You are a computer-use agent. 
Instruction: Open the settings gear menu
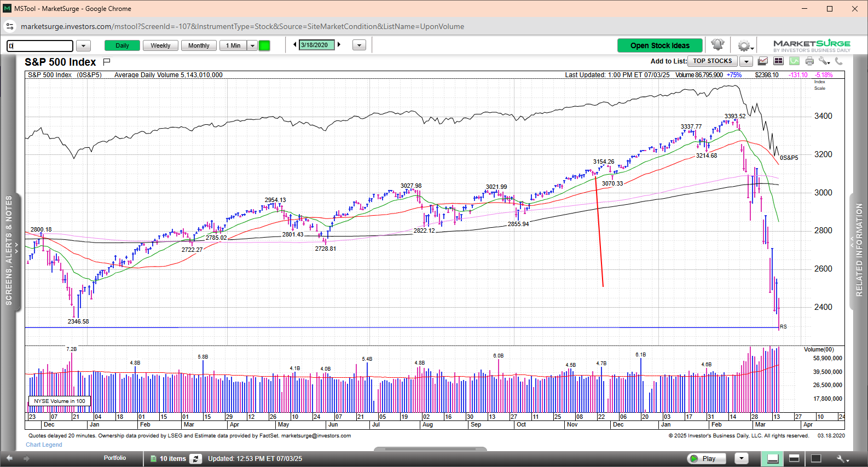tap(744, 45)
